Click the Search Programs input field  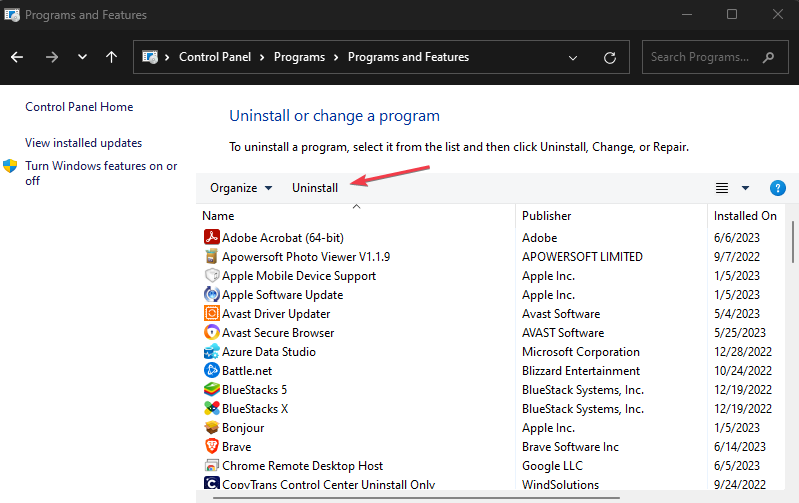tap(712, 57)
